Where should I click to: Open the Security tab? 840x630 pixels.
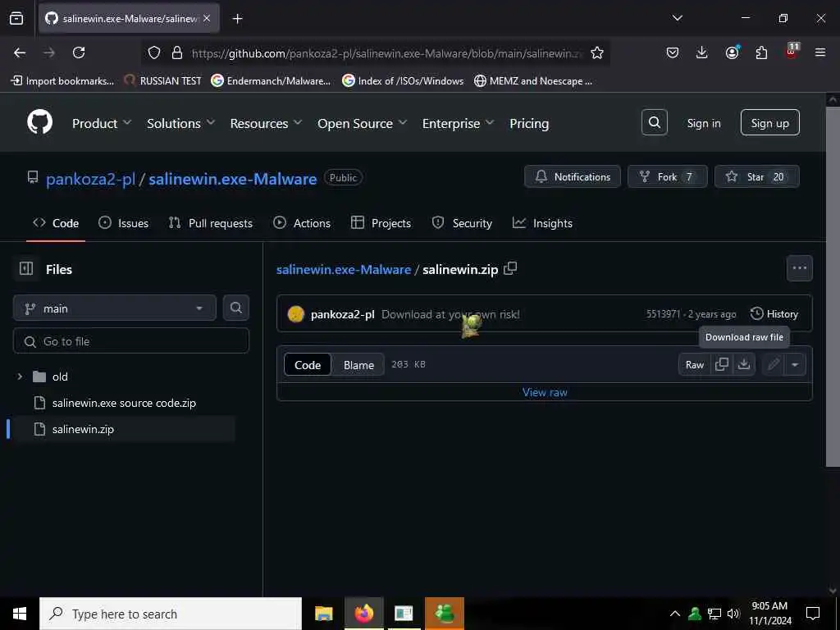(462, 223)
